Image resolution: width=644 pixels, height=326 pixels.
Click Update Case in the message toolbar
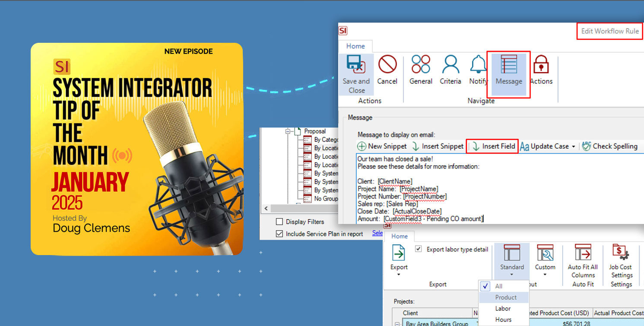click(x=544, y=146)
